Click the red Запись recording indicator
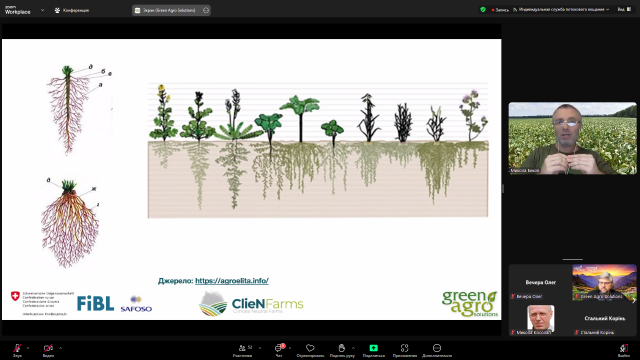Viewport: 640px width, 360px height. pos(500,10)
